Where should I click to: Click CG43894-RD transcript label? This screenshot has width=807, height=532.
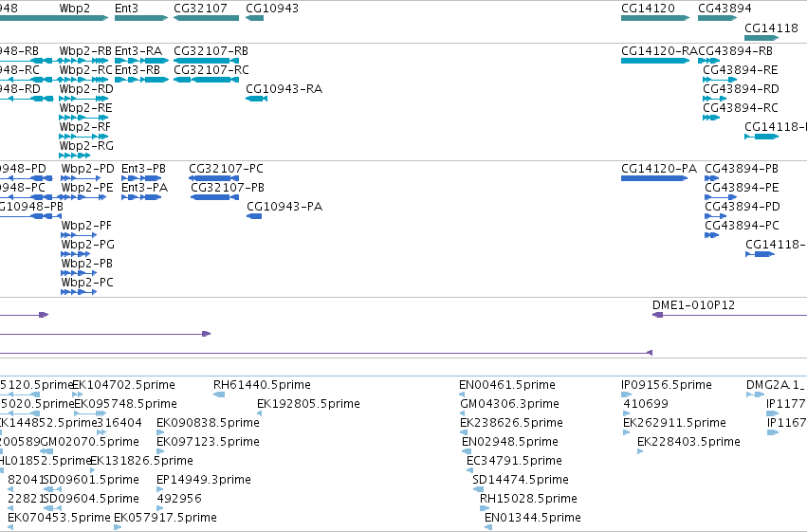[x=741, y=88]
